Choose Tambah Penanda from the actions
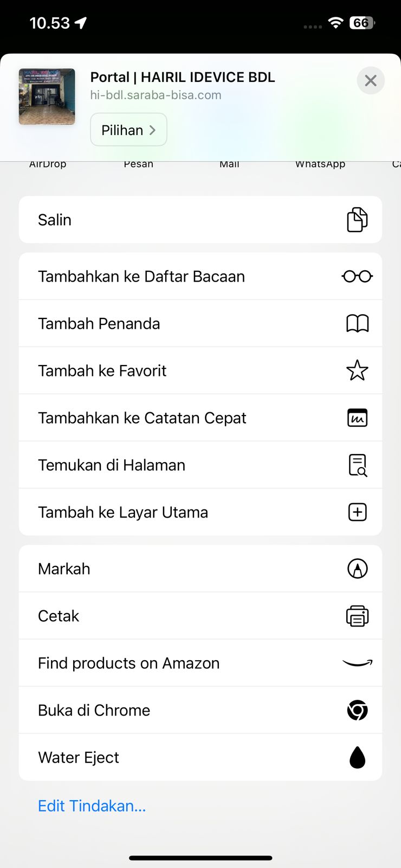 pos(99,324)
